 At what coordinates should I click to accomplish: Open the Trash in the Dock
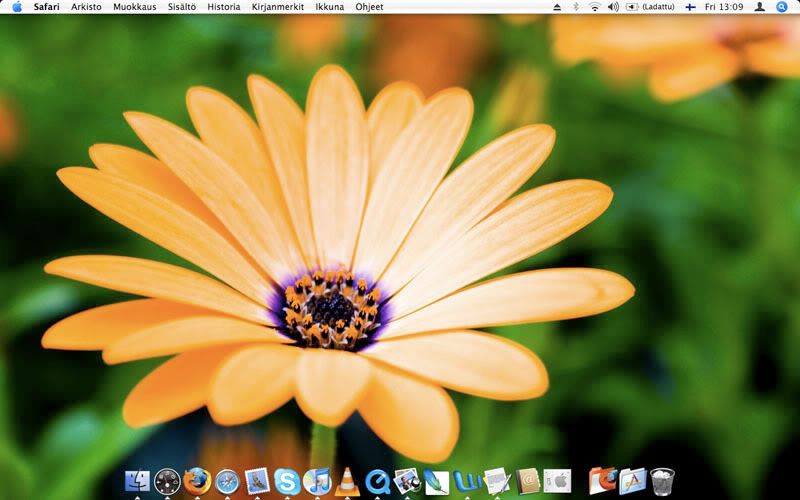663,481
